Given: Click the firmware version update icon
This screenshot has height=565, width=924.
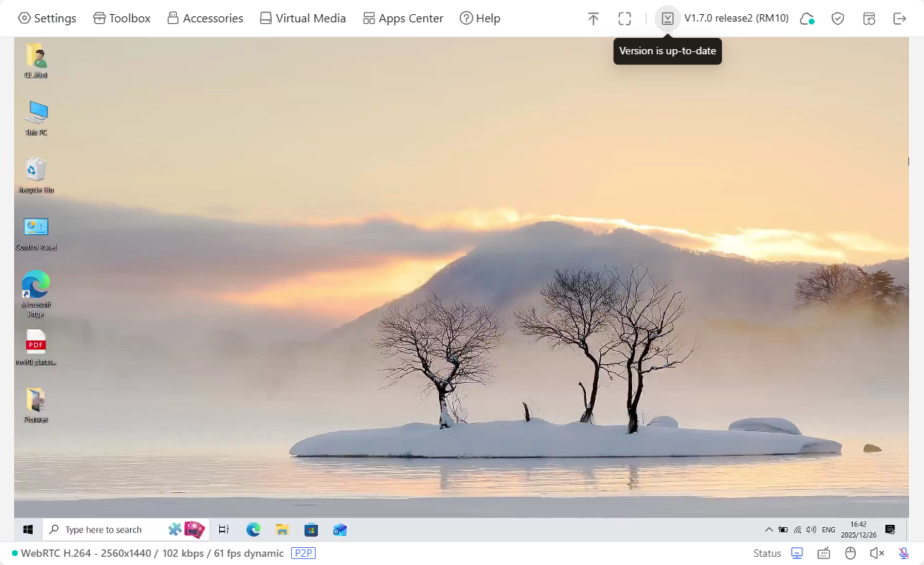Looking at the screenshot, I should click(x=668, y=19).
